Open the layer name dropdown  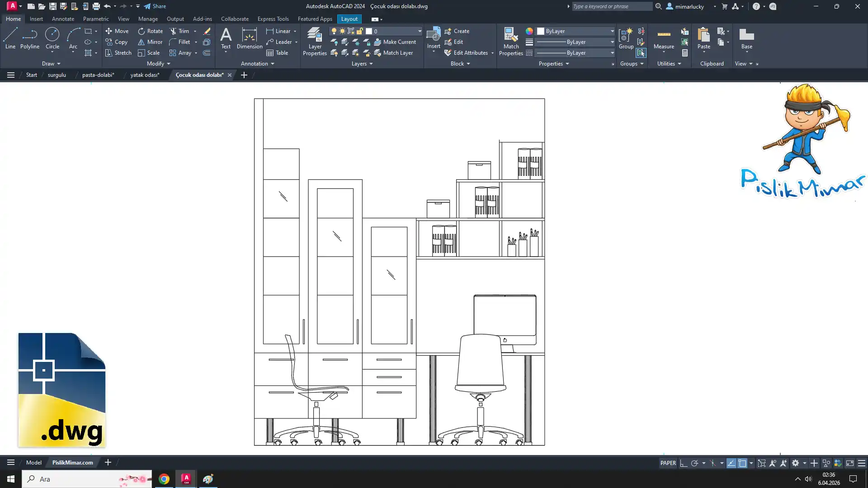pyautogui.click(x=419, y=31)
